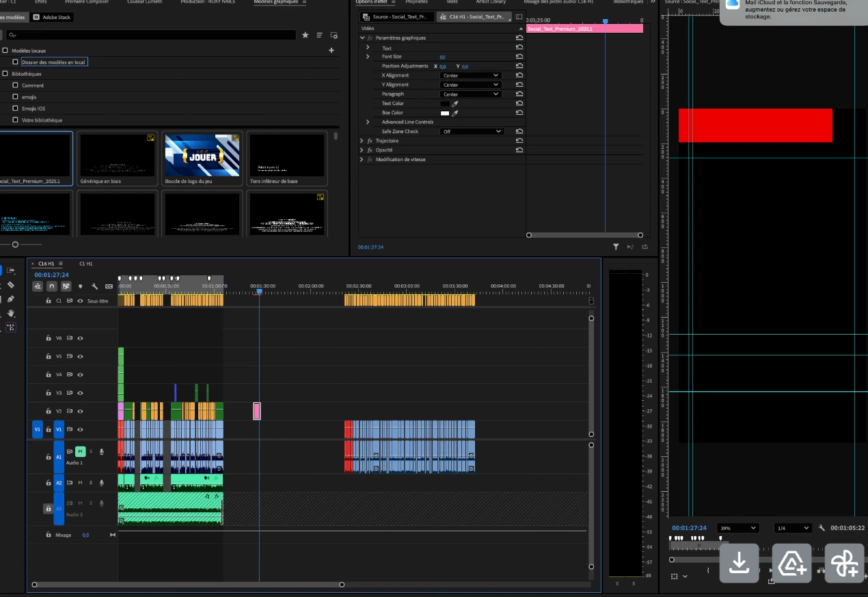The width and height of the screenshot is (868, 597).
Task: Click the timeline Add Marker icon
Action: (x=81, y=286)
